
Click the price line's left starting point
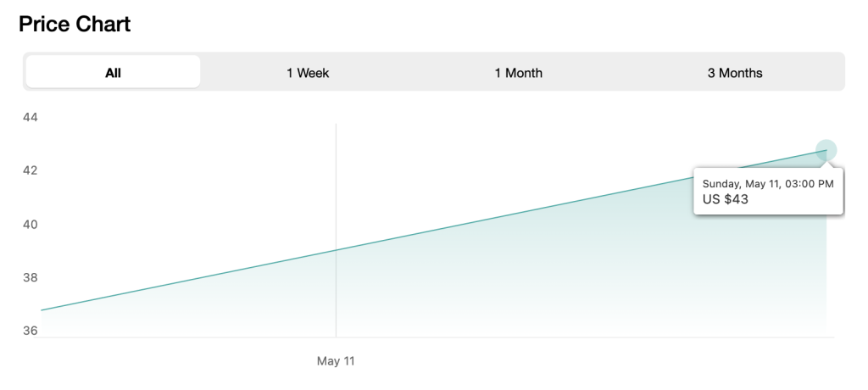tap(42, 310)
